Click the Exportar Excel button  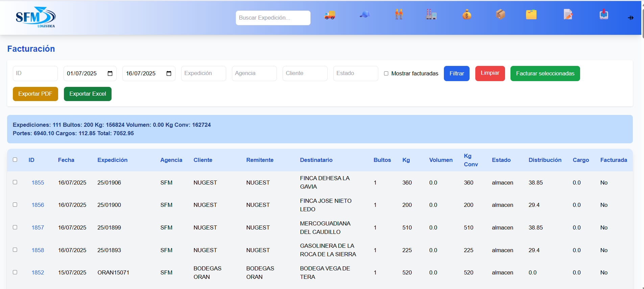pos(88,94)
